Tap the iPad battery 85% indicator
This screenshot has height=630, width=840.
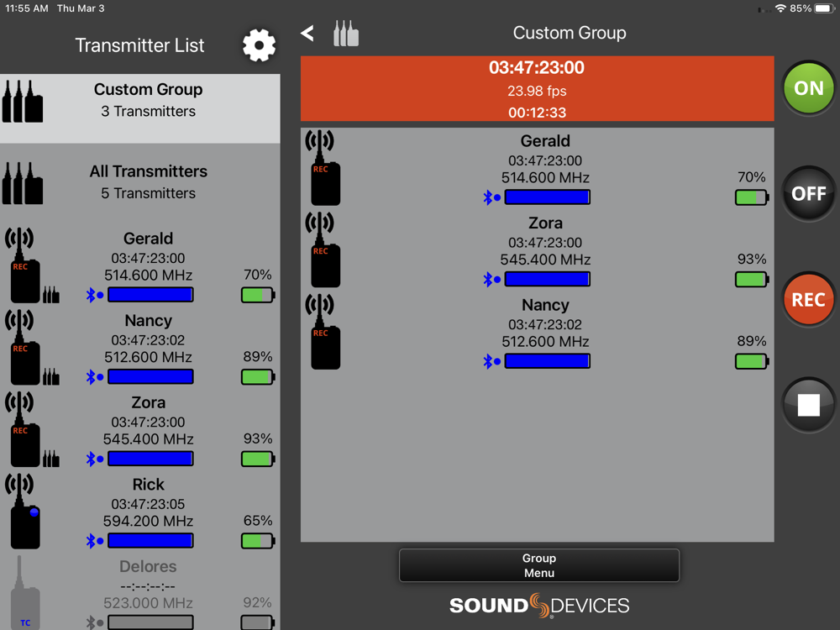click(812, 8)
